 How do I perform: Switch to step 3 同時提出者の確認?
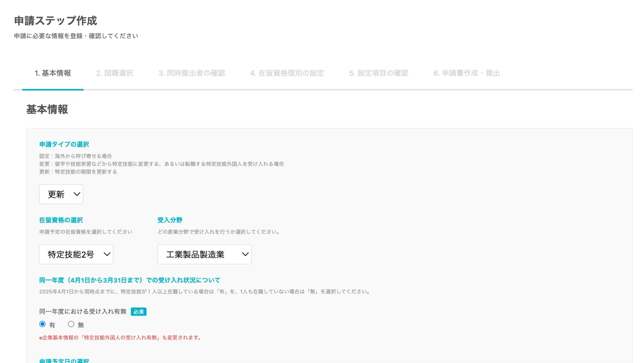point(192,73)
